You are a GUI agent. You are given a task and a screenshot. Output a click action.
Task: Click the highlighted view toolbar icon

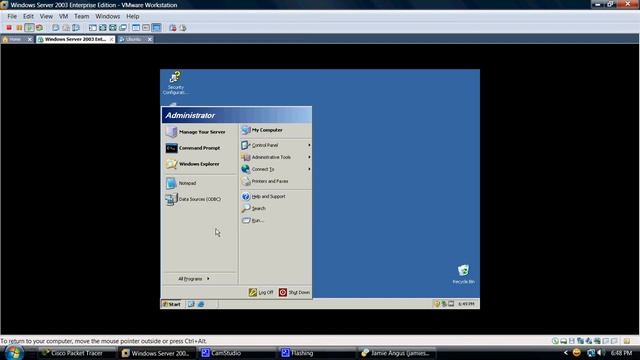156,28
